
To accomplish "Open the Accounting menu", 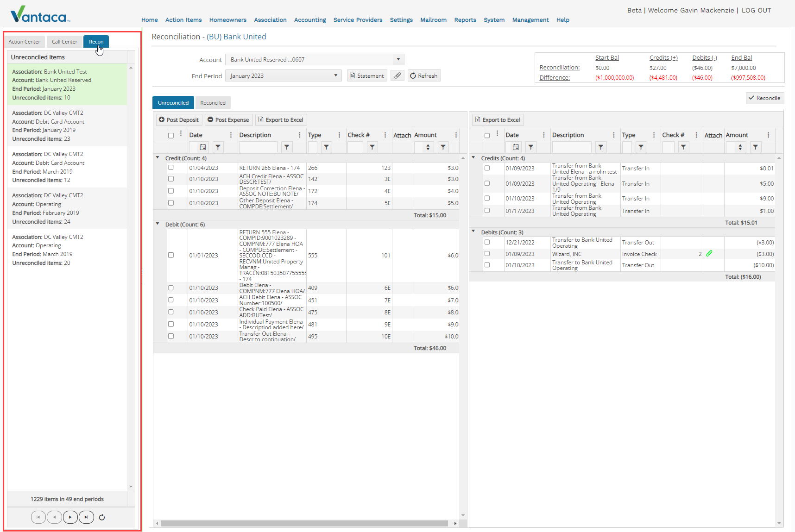I will (309, 20).
